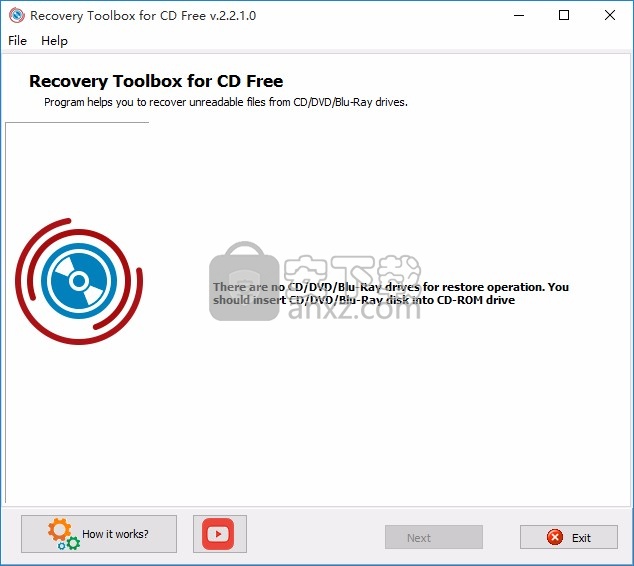Open the Help menu
634x566 pixels.
pyautogui.click(x=54, y=41)
